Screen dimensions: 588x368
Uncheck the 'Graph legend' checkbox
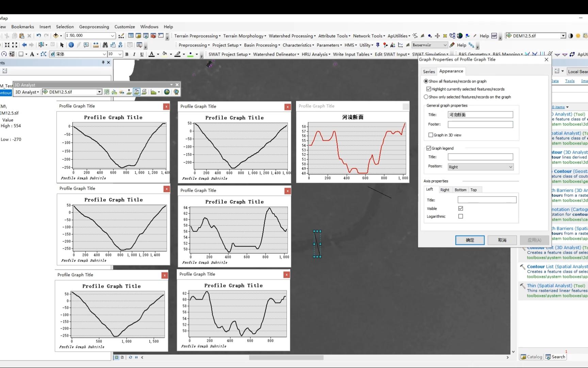click(x=429, y=148)
